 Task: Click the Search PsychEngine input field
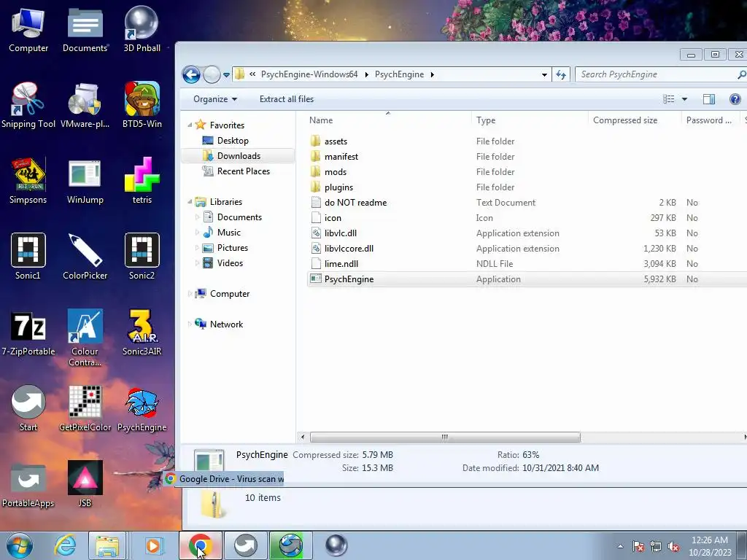point(659,75)
